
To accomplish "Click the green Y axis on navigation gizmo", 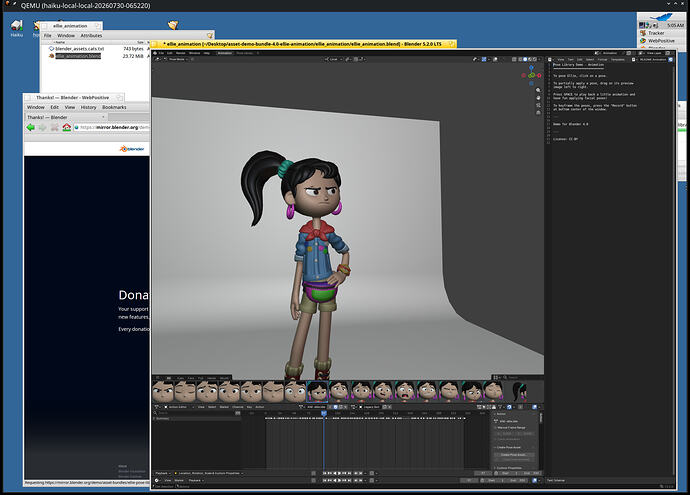I will pyautogui.click(x=532, y=75).
